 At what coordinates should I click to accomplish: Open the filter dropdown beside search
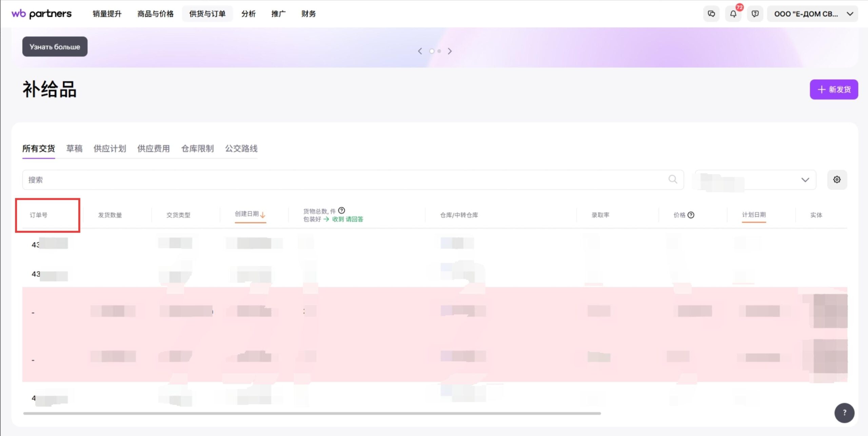755,180
